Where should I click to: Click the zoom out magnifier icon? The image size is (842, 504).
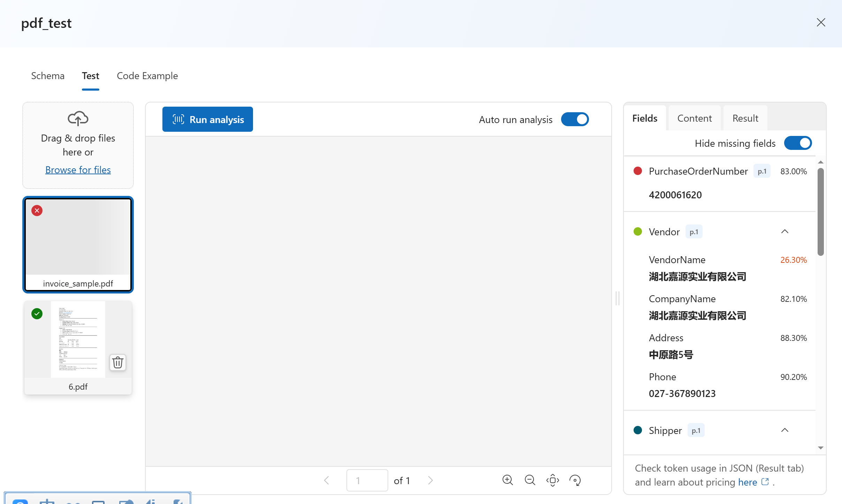point(530,480)
